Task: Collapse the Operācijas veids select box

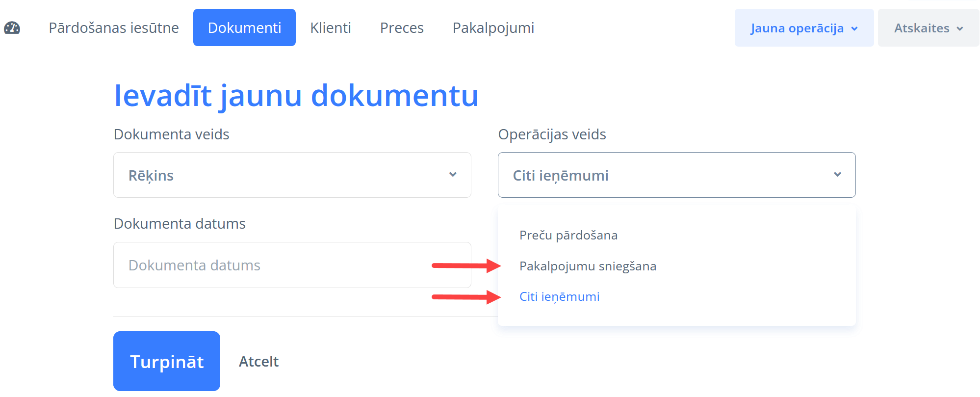Action: point(676,175)
